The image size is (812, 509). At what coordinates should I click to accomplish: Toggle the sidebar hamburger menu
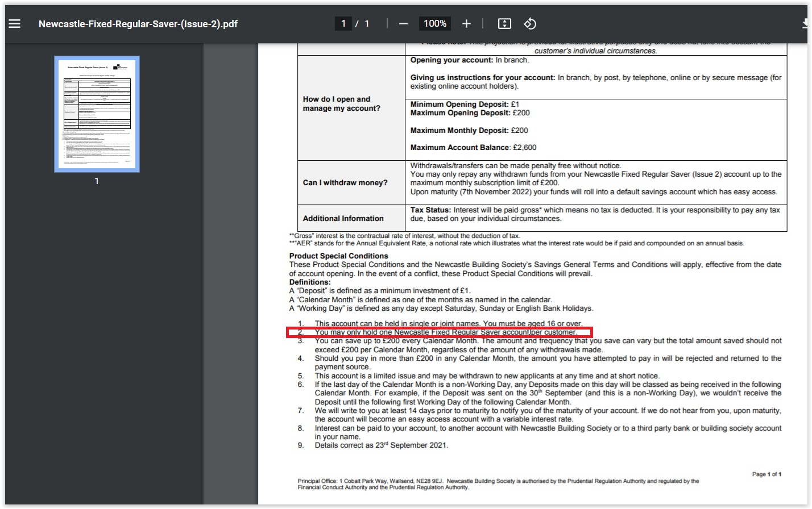pos(14,24)
